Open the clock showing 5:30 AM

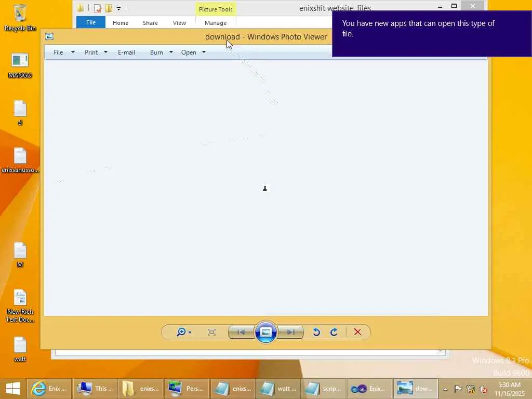(x=509, y=389)
